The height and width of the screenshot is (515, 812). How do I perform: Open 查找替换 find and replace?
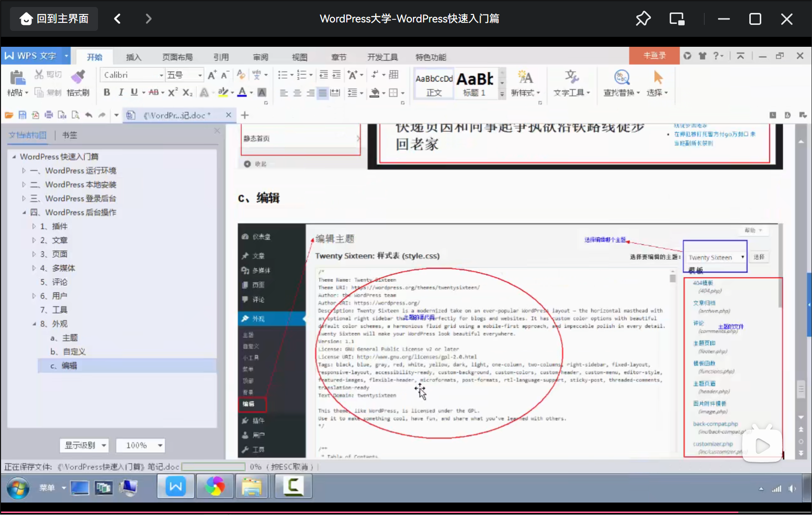point(621,83)
